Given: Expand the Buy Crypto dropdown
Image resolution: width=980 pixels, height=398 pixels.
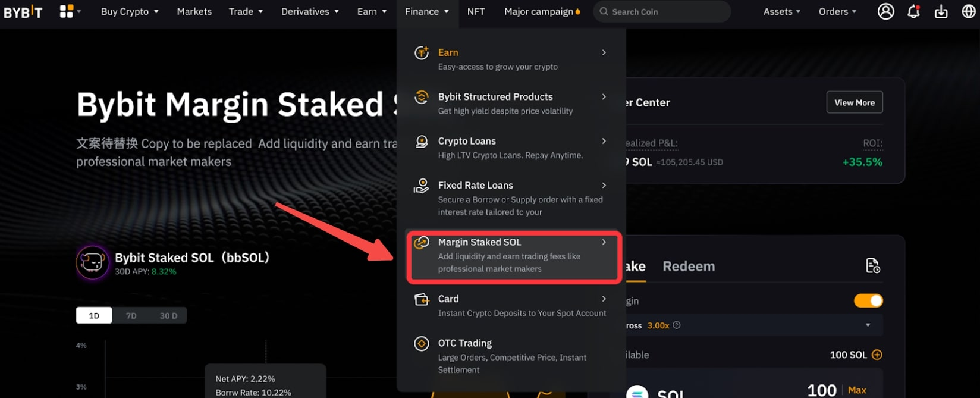Looking at the screenshot, I should 130,11.
